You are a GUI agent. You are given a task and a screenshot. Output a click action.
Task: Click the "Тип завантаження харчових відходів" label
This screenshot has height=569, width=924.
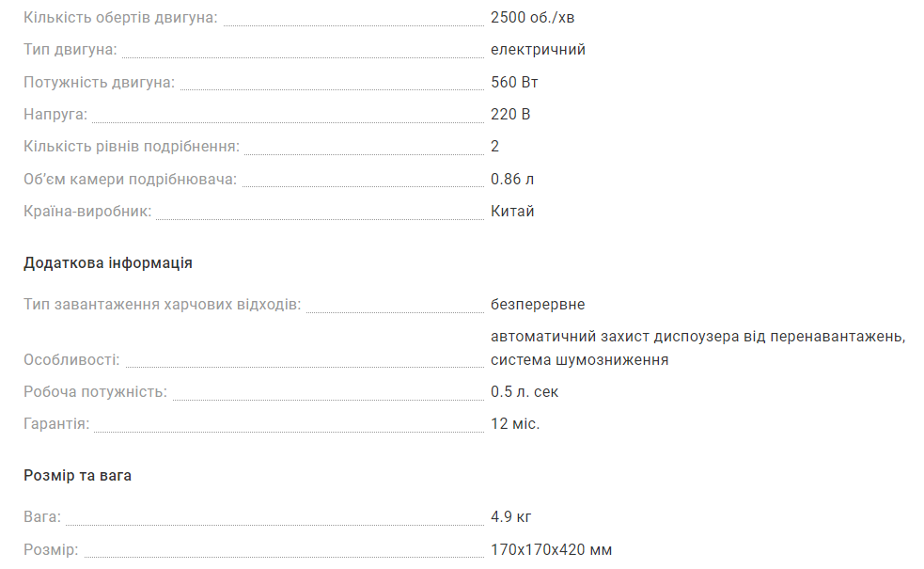pos(162,305)
